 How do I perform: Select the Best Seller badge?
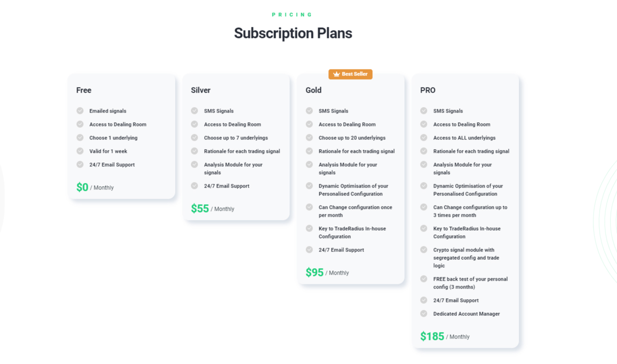coord(351,74)
